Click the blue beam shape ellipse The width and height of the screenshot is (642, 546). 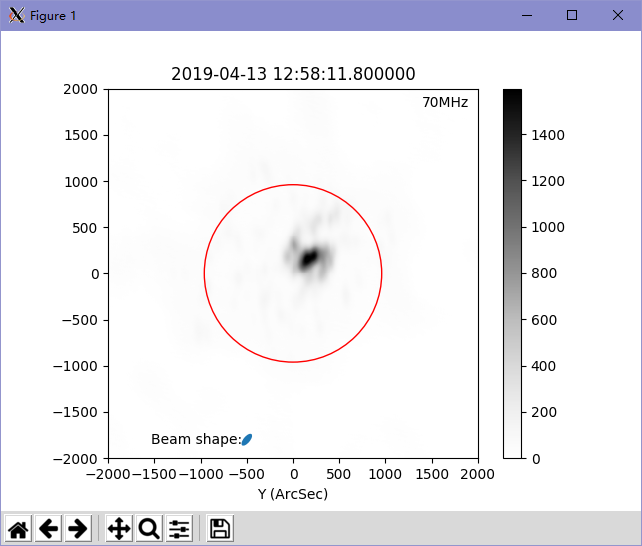[247, 440]
